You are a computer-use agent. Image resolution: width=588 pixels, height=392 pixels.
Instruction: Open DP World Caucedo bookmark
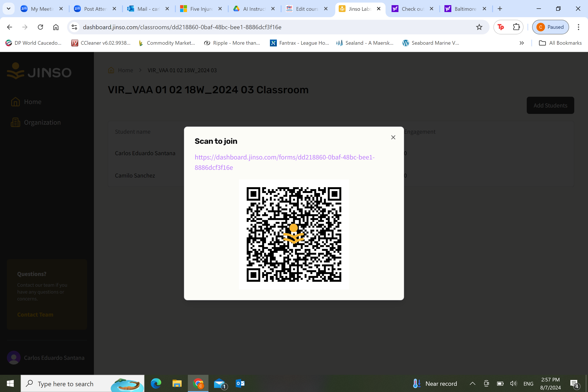(33, 43)
